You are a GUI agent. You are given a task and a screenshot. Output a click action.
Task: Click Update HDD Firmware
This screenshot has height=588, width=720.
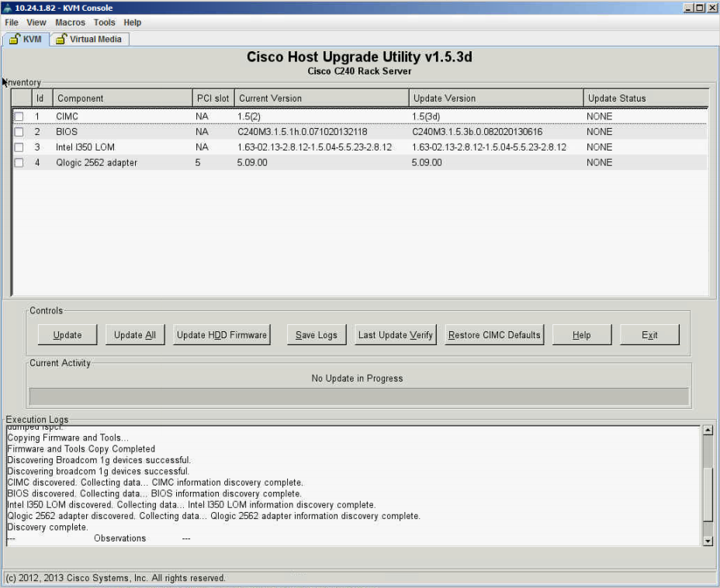pos(222,335)
